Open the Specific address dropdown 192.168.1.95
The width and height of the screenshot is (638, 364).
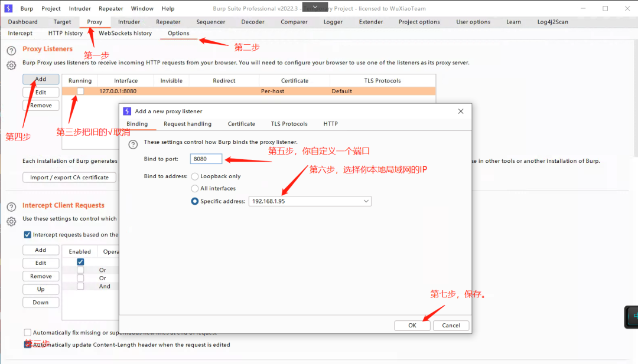(310, 201)
